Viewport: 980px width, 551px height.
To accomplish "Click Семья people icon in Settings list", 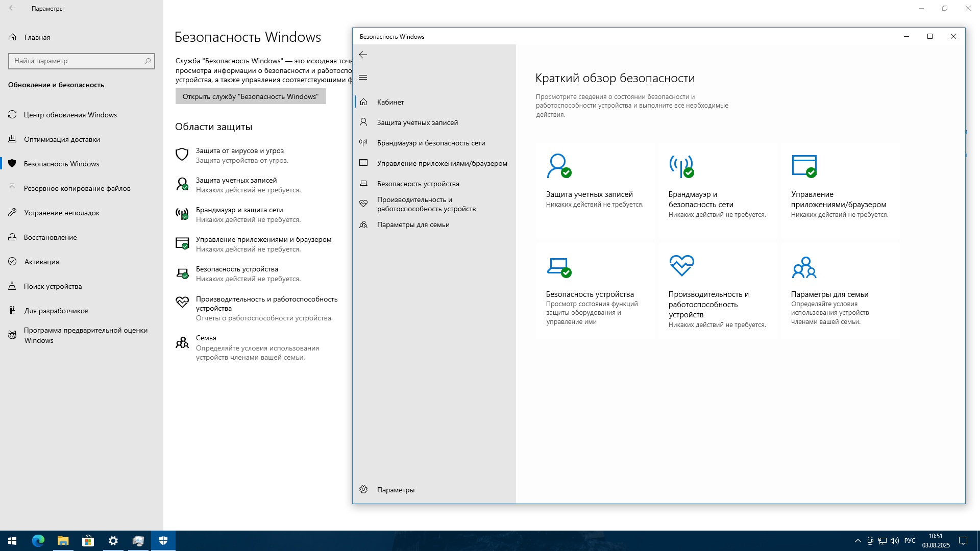I will click(182, 342).
